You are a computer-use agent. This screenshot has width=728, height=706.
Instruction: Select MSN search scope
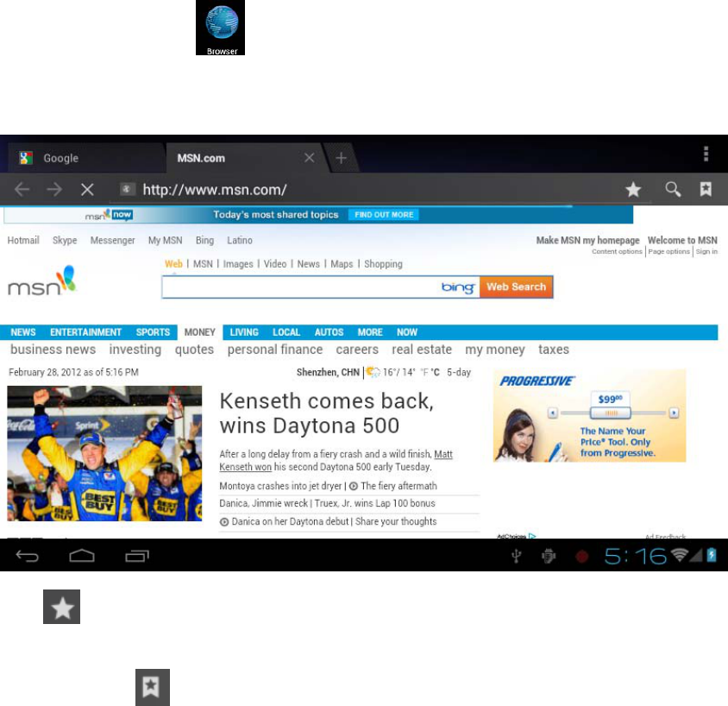[x=203, y=264]
